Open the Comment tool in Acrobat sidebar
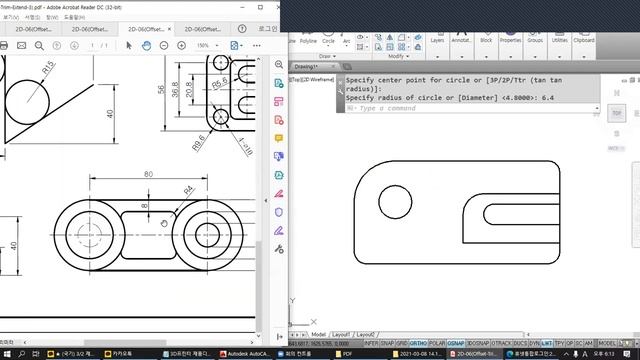The image size is (640, 360). pos(279,138)
